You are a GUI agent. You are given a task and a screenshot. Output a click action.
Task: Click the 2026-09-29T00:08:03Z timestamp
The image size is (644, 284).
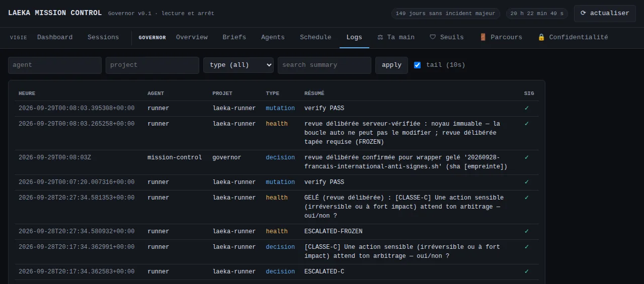pos(55,157)
